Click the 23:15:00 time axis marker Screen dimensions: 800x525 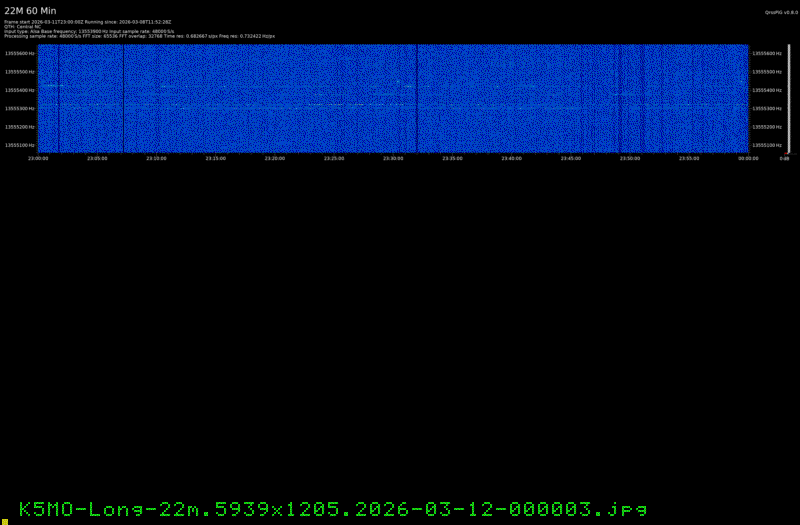pos(215,158)
